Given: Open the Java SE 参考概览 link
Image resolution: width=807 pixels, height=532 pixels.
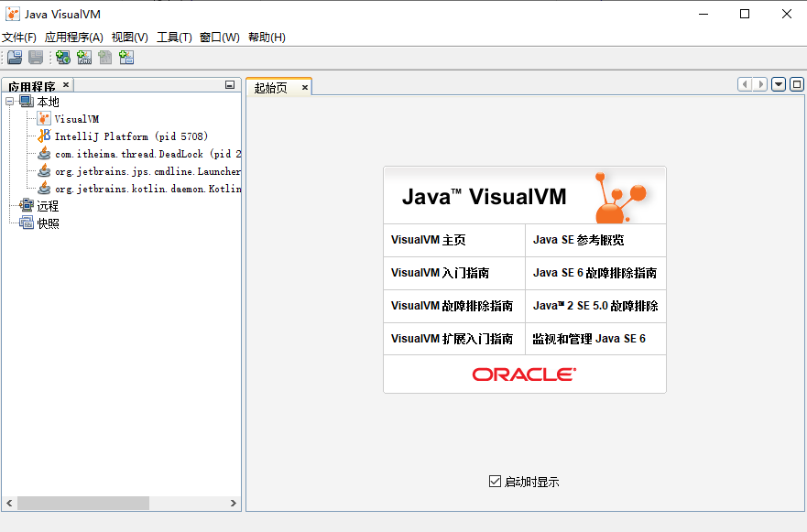Looking at the screenshot, I should coord(579,240).
